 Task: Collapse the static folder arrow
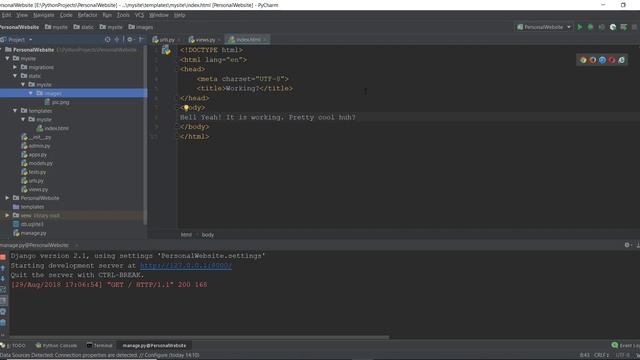[x=15, y=76]
